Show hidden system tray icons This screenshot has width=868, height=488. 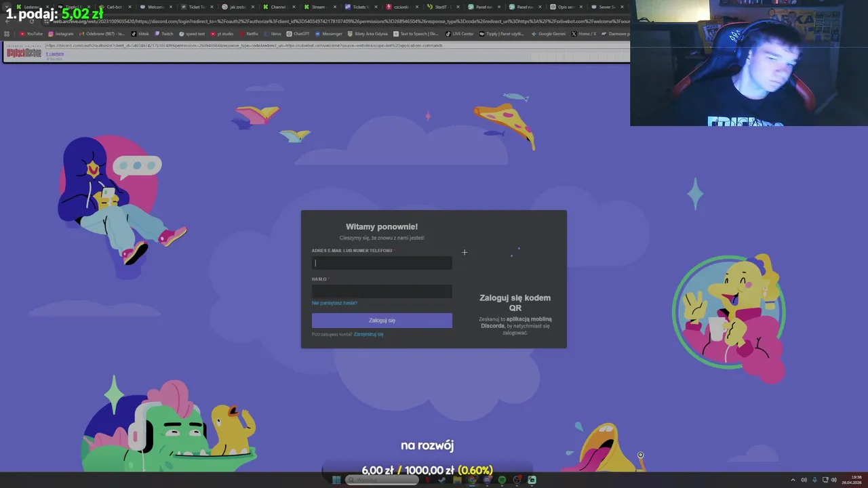point(793,480)
